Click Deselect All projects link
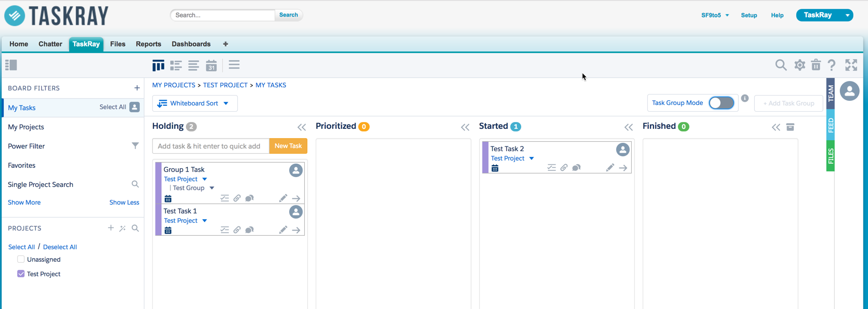The image size is (868, 309). click(x=60, y=247)
